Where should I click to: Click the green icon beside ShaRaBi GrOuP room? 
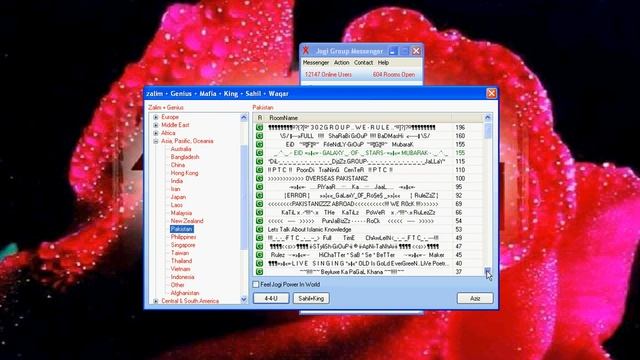pos(259,136)
